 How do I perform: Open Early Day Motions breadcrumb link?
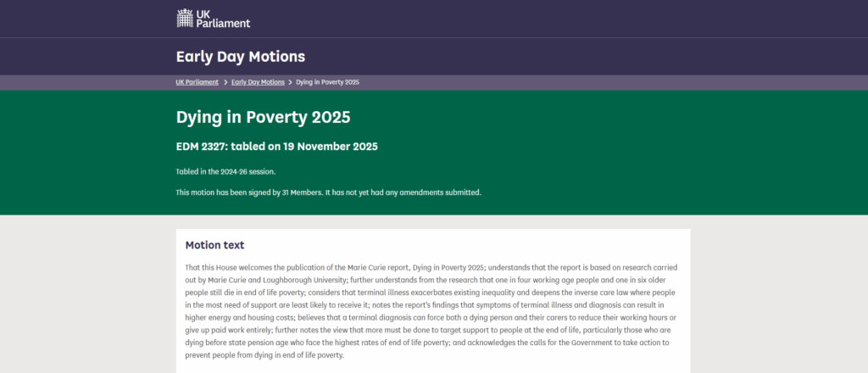coord(258,82)
